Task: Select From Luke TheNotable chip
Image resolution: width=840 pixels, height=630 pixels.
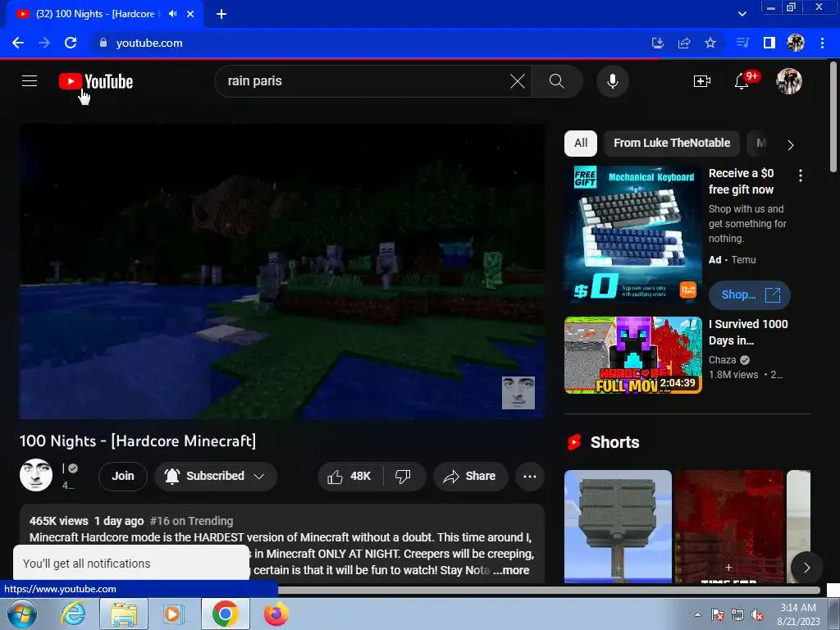Action: (x=672, y=143)
